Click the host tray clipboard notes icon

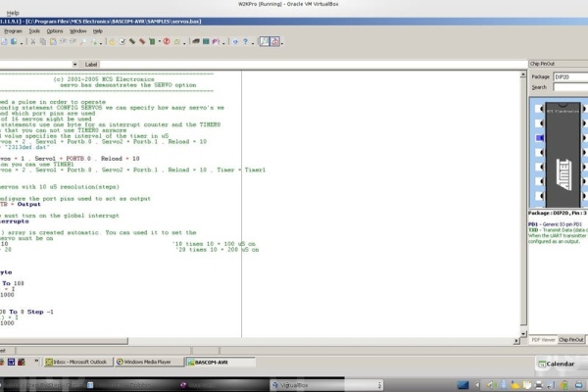pyautogui.click(x=527, y=385)
